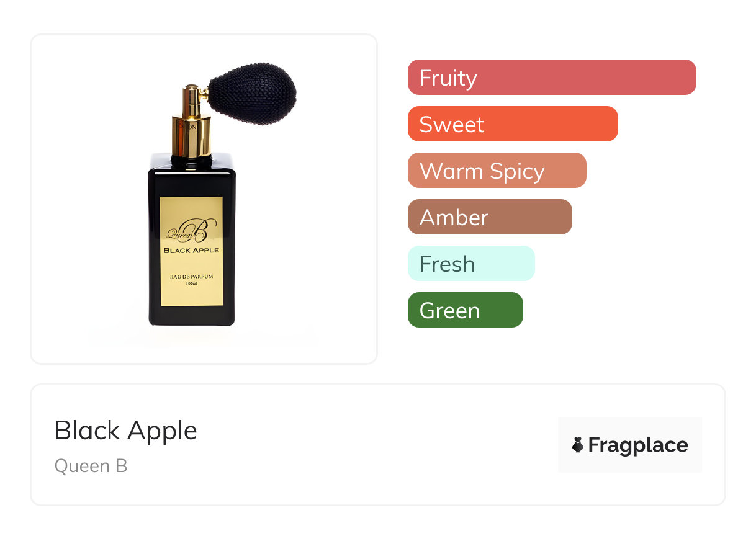Click the product image card background
This screenshot has width=756, height=536.
coord(204,199)
